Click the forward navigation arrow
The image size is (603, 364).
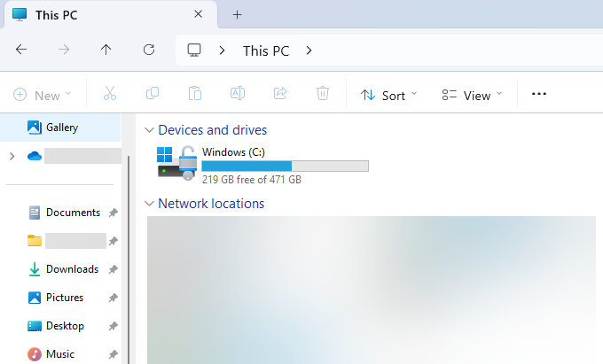pos(64,49)
